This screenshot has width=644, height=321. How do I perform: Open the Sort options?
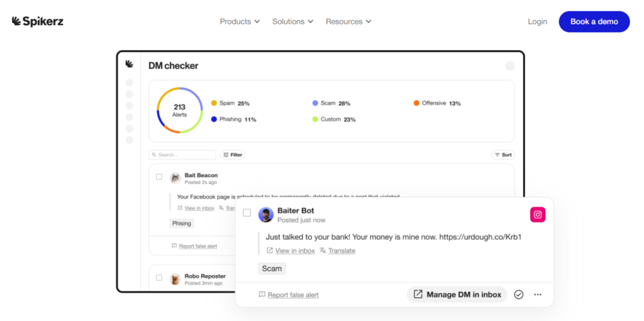click(x=502, y=155)
